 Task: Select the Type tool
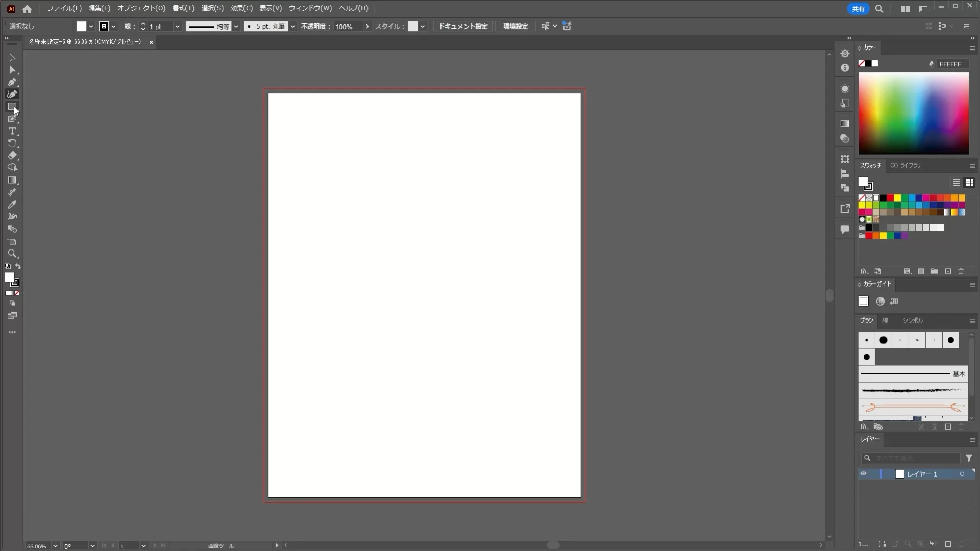[x=12, y=131]
